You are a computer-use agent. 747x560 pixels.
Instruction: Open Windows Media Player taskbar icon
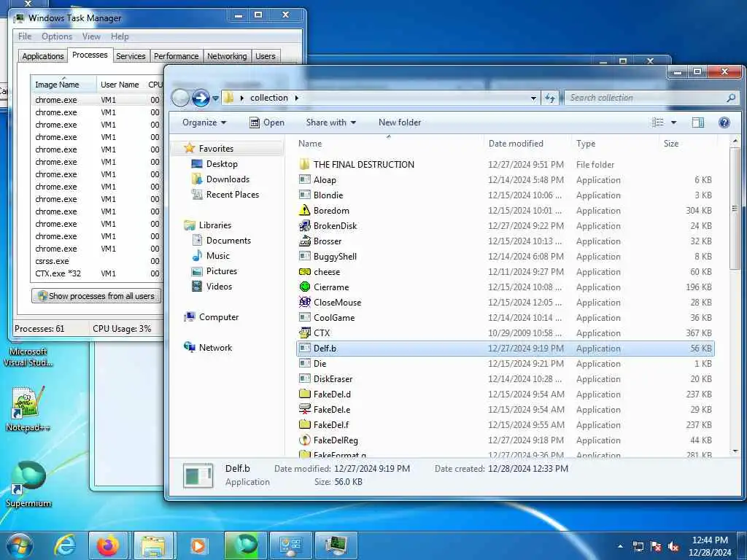pyautogui.click(x=198, y=545)
